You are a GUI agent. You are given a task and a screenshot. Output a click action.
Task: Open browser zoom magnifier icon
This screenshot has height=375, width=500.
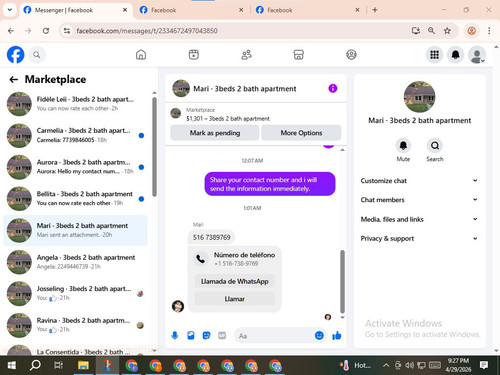coord(431,31)
